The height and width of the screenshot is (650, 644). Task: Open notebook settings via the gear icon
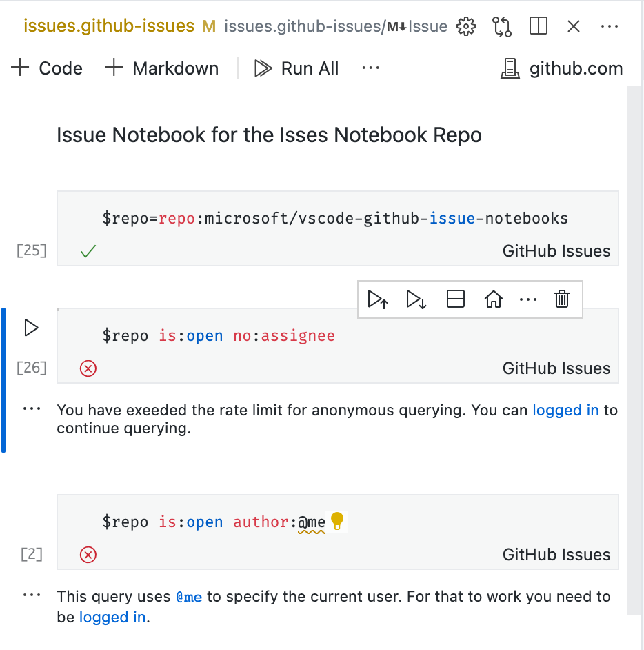(465, 26)
